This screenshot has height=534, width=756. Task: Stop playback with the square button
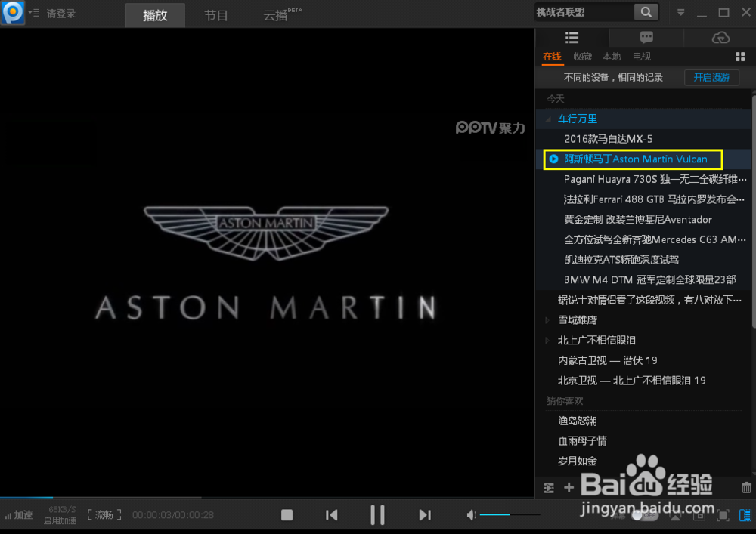[287, 515]
